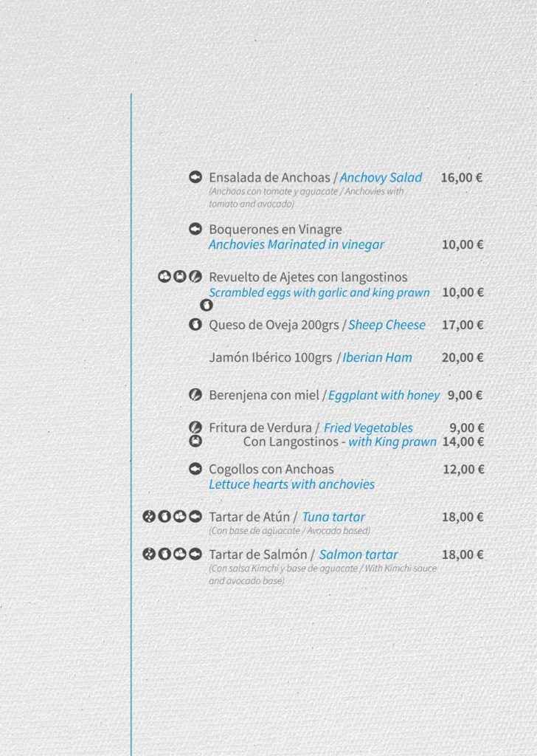Click the milk jug icon beside Queso de Oveja

click(195, 324)
